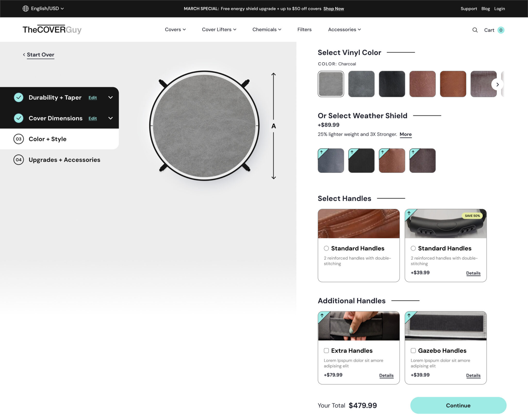The height and width of the screenshot is (420, 528).
Task: Open the search magnifier icon
Action: [x=475, y=30]
